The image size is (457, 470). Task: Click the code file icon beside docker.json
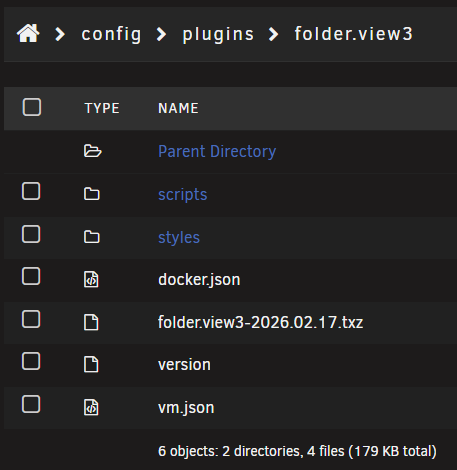[x=91, y=279]
